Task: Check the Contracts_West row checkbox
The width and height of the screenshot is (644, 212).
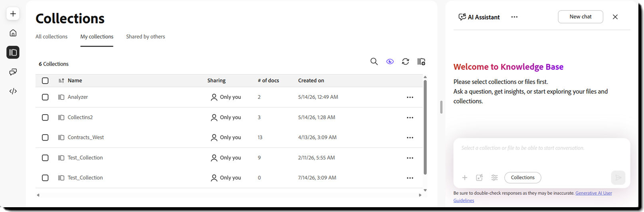Action: click(x=45, y=137)
